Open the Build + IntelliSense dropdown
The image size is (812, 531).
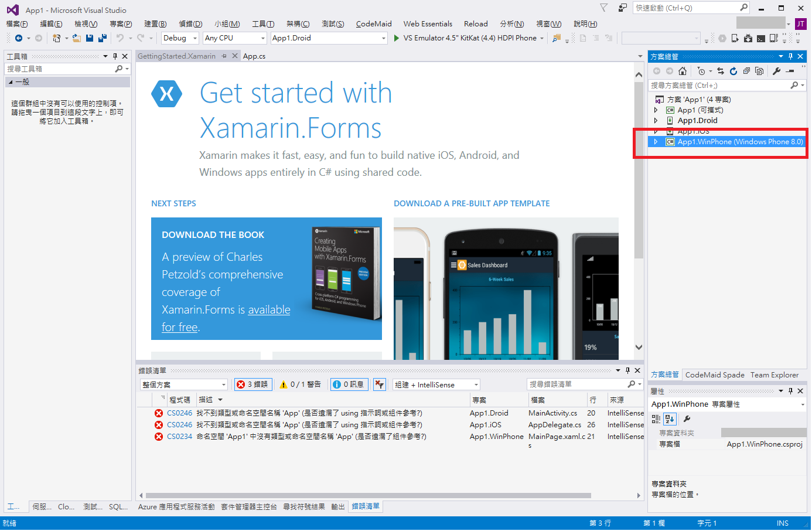(x=436, y=384)
